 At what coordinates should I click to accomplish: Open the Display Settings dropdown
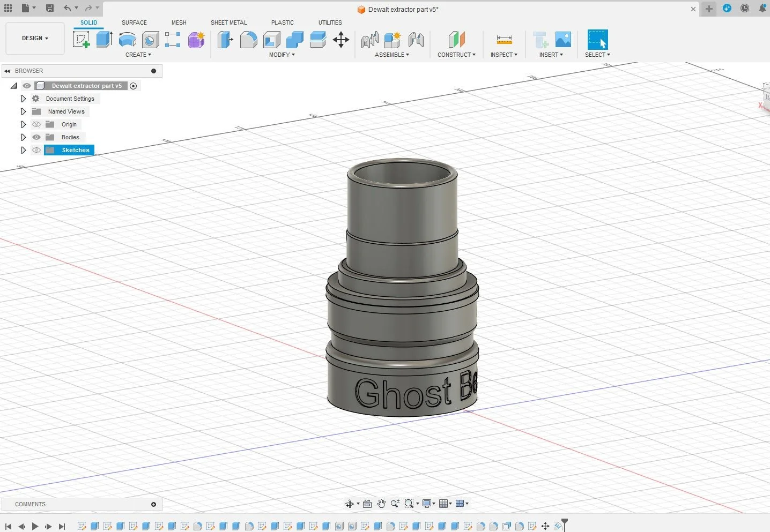coord(428,504)
